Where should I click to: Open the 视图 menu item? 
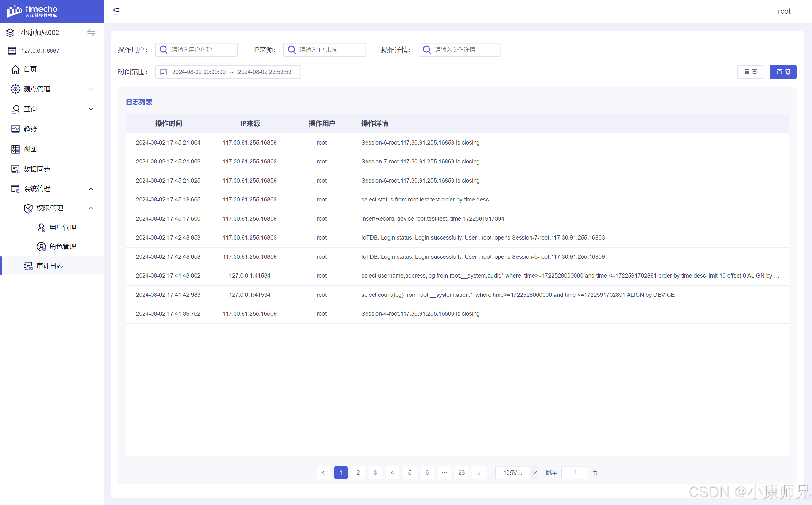[52, 149]
